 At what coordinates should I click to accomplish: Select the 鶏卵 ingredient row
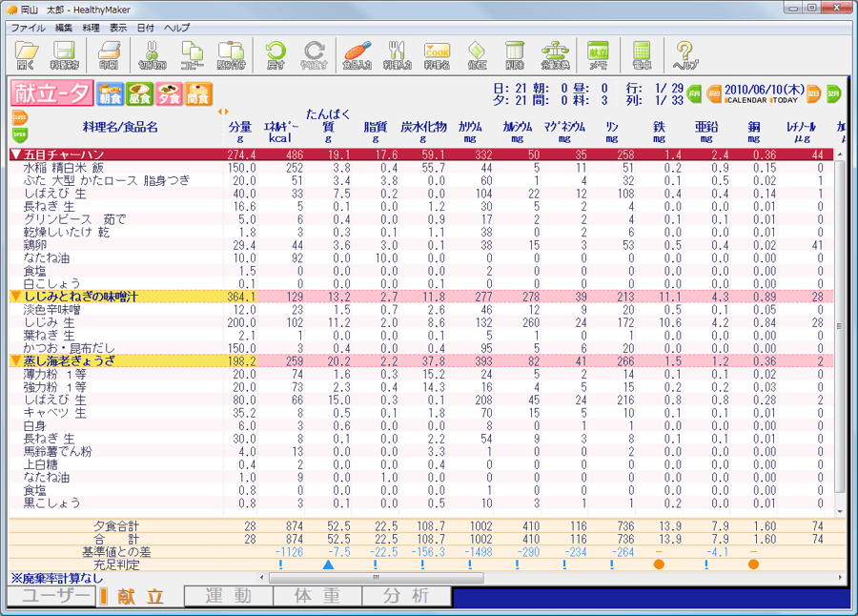[421, 245]
